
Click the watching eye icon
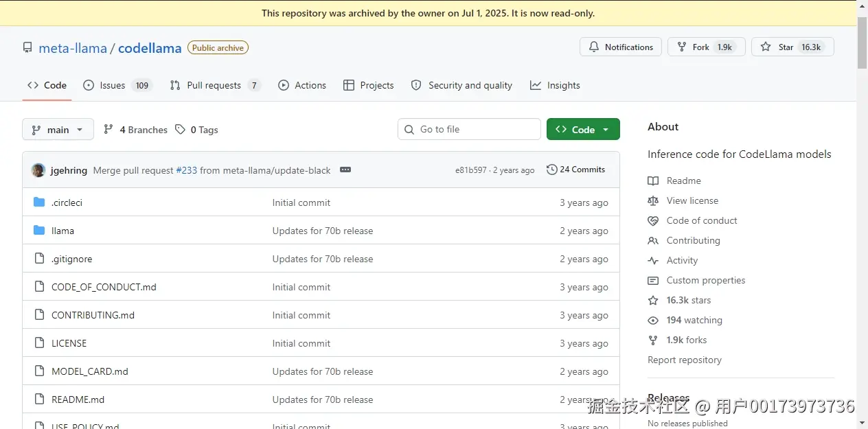pyautogui.click(x=653, y=320)
